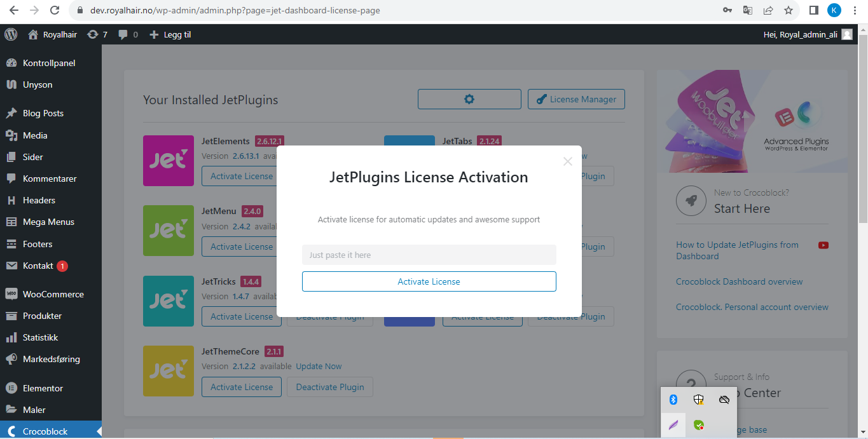Screen dimensions: 868x439
Task: Activate License for JetTricks
Action: [242, 316]
